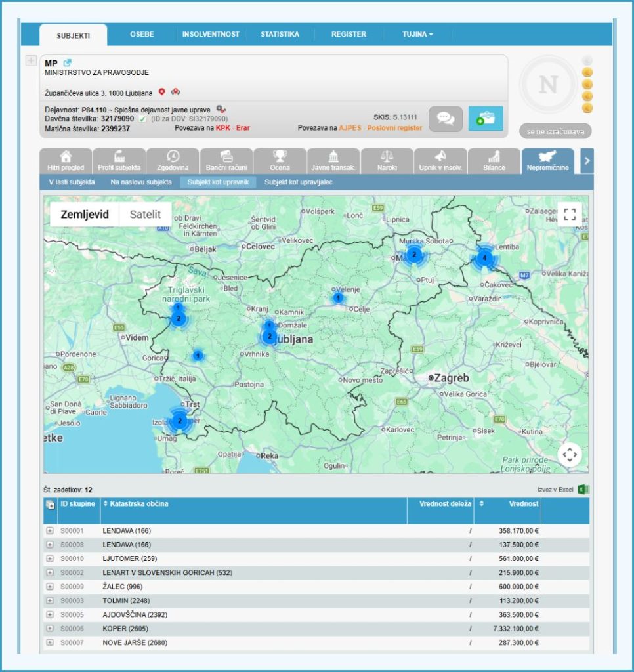Open the Naroki scales tab
Image resolution: width=634 pixels, height=672 pixels.
coord(387,161)
